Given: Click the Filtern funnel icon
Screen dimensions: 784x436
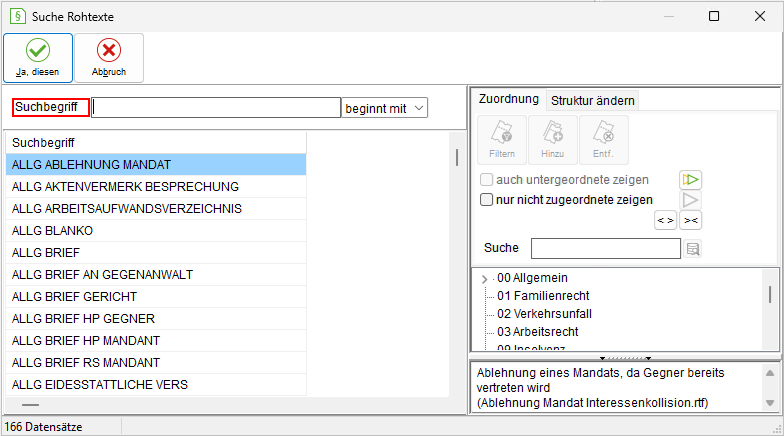Looking at the screenshot, I should click(x=502, y=140).
